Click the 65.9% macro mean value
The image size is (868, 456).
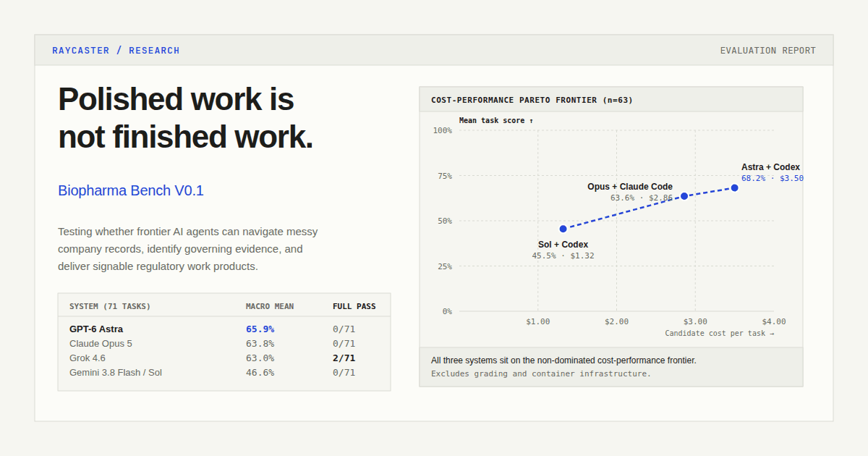click(x=260, y=329)
